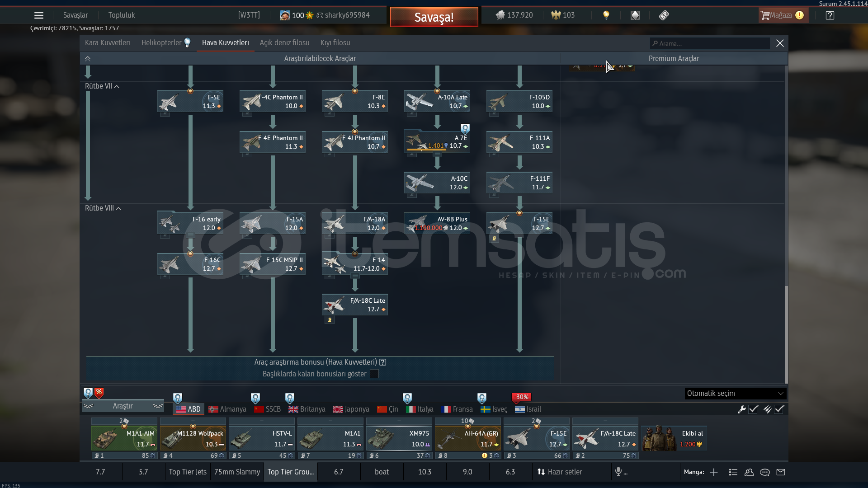Click the Araştır research button

pos(123,406)
